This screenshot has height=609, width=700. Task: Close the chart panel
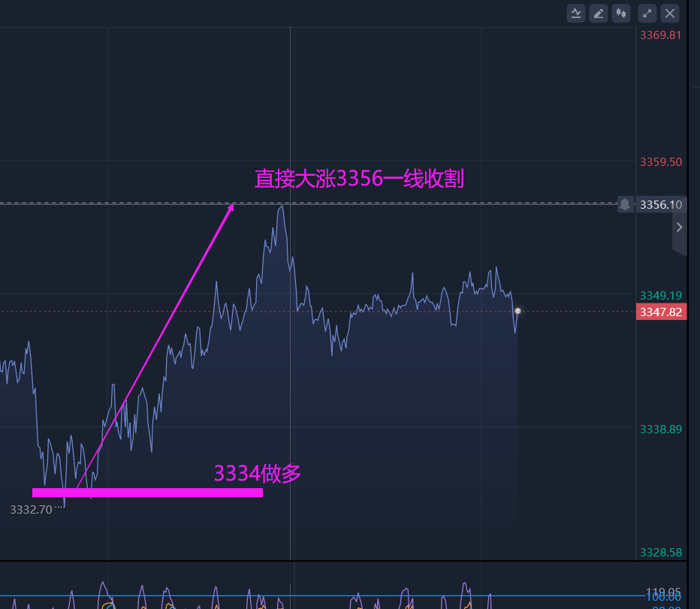670,13
